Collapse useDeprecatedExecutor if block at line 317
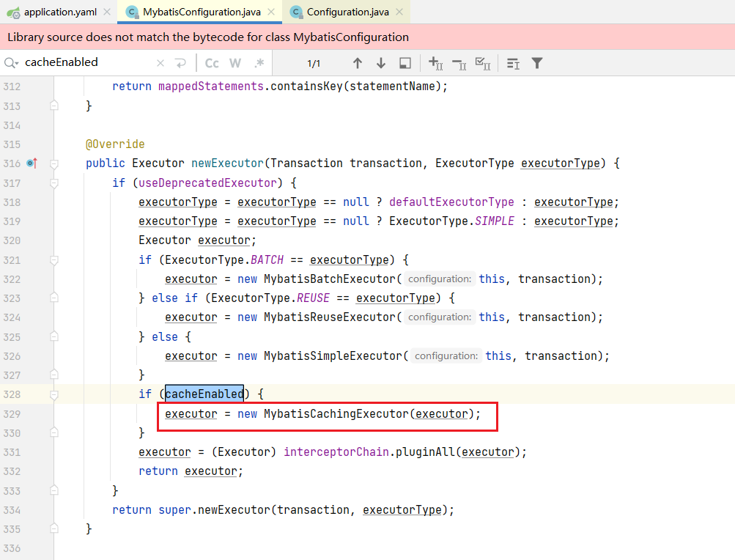 click(53, 183)
